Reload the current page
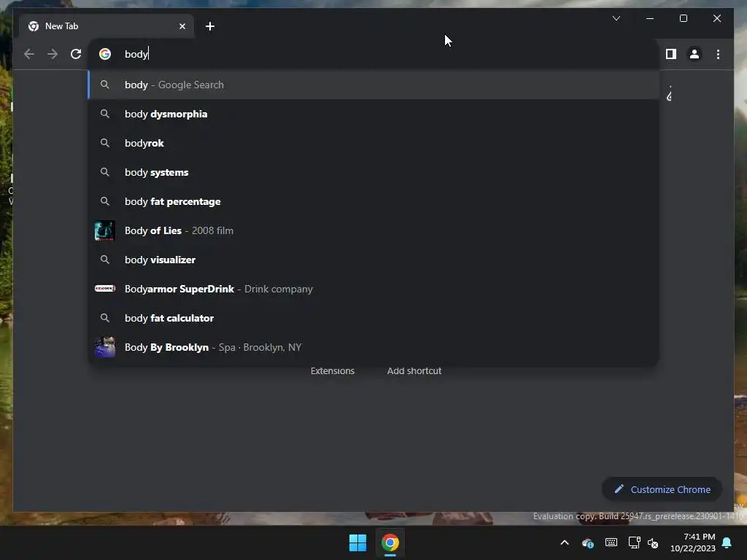 76,54
